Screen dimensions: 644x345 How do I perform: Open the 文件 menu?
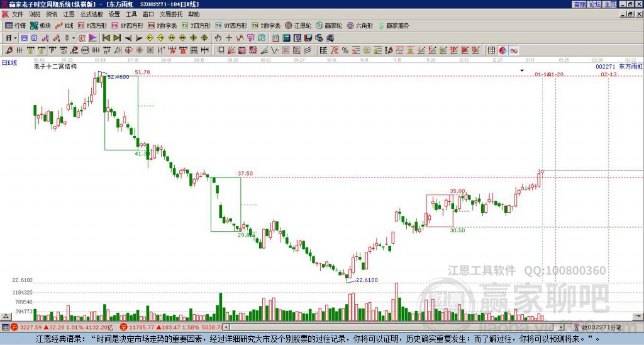(18, 14)
